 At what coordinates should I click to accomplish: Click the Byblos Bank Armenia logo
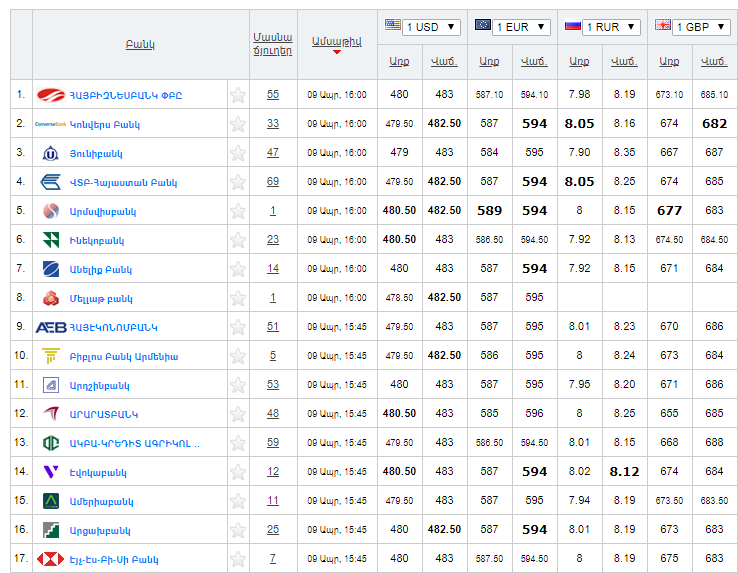(51, 356)
